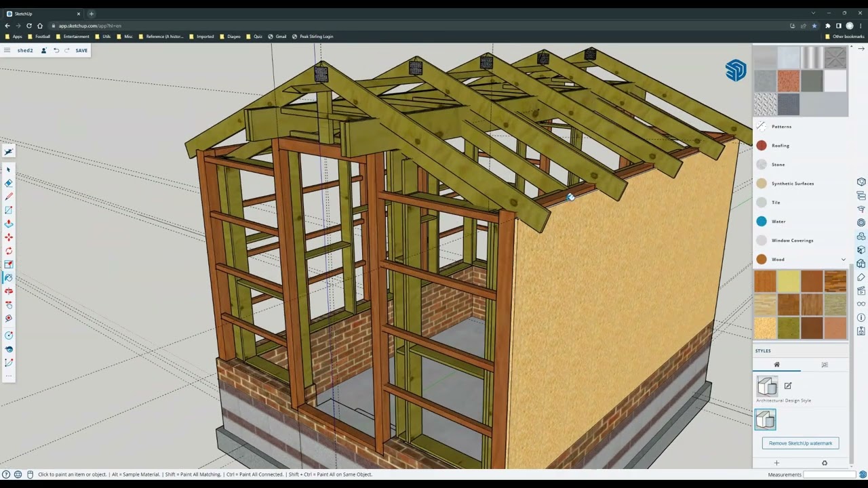Pick the orange brick metal swatch

click(789, 81)
